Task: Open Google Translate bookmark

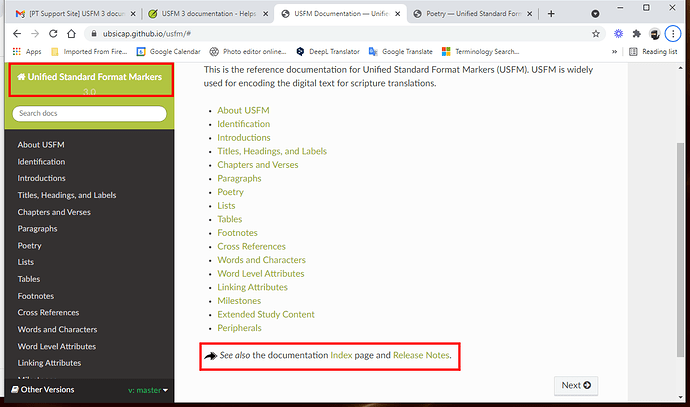Action: [401, 51]
